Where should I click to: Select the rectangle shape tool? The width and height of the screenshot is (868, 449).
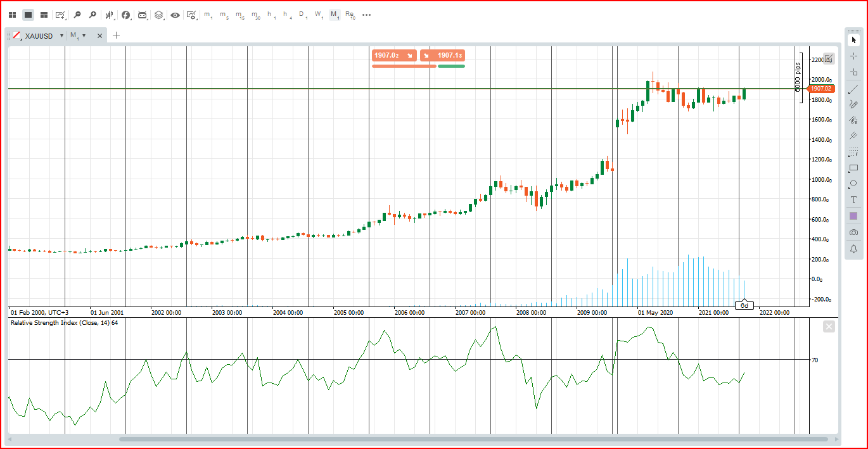pyautogui.click(x=853, y=168)
